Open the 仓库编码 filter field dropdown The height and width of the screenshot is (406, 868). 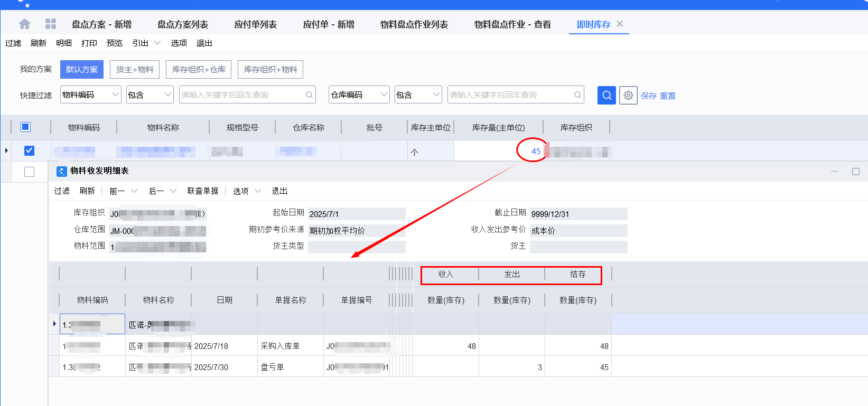coord(384,95)
